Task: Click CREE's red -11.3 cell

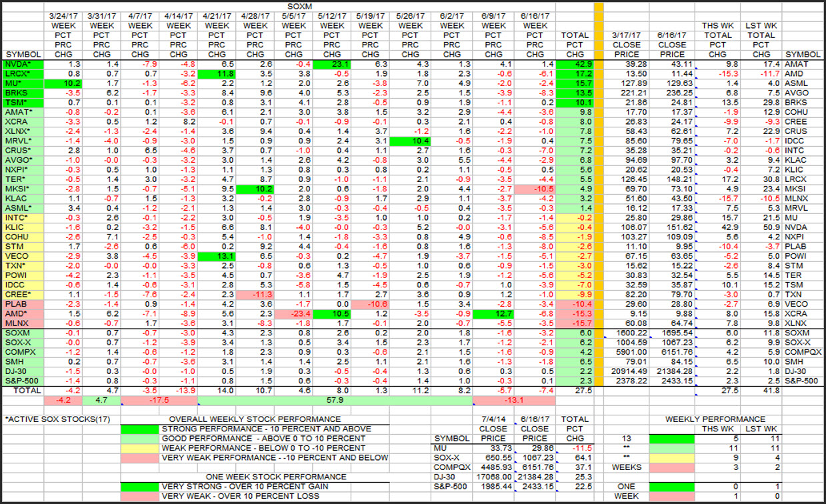Action: tap(255, 295)
